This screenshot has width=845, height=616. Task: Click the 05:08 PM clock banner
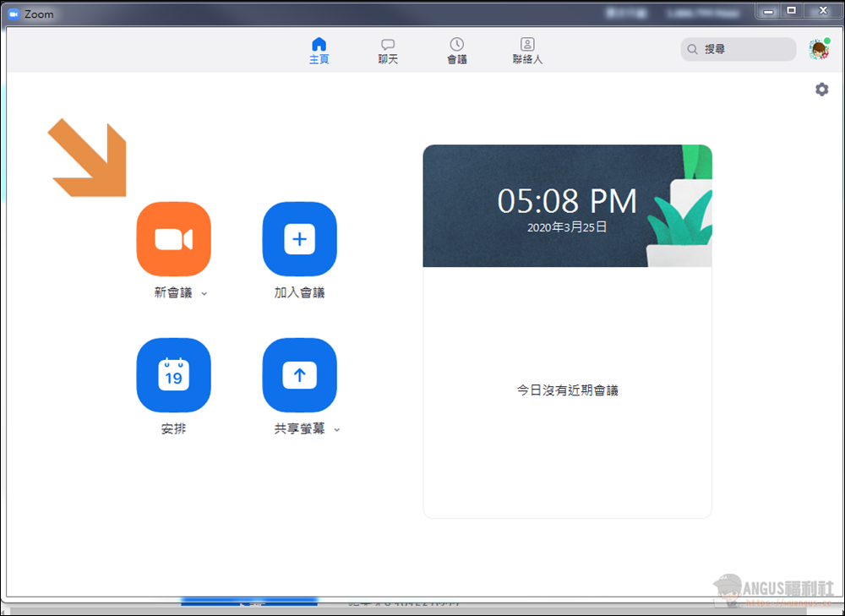566,206
